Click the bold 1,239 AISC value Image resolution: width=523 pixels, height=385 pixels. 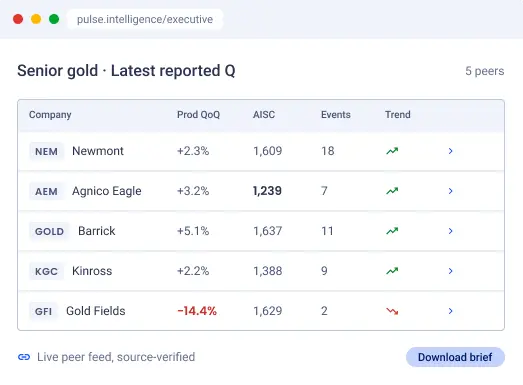(267, 191)
